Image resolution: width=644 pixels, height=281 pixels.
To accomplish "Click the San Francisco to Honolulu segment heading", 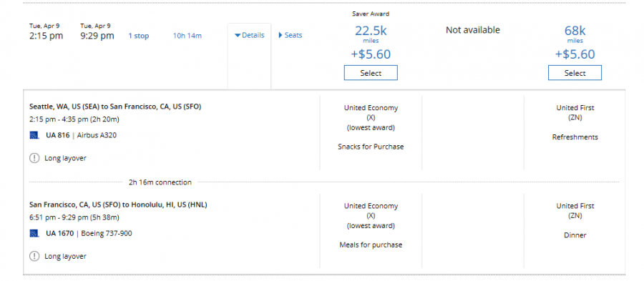I will coord(118,204).
